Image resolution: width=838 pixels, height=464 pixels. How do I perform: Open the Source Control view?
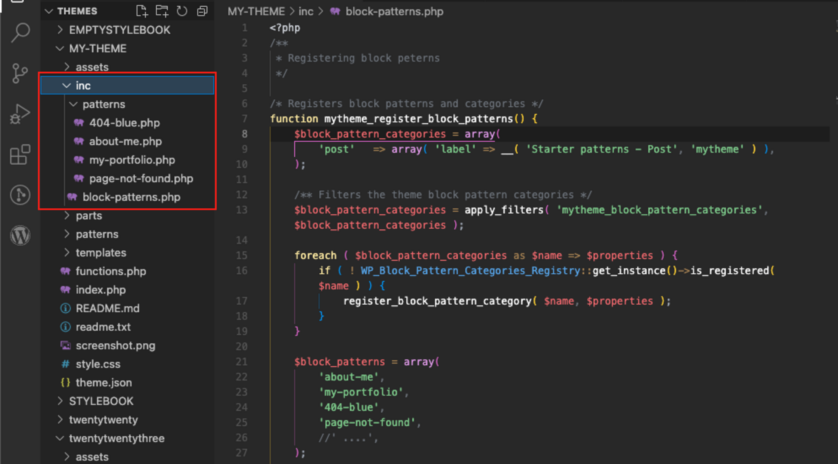19,74
